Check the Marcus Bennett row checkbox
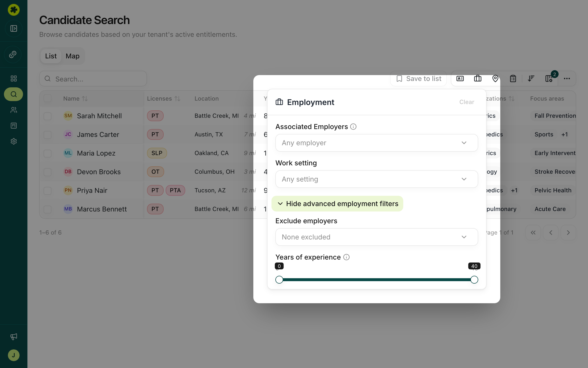 [x=48, y=209]
